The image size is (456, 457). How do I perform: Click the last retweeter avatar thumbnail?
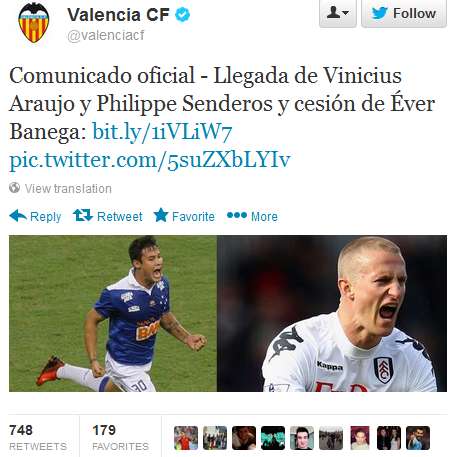point(418,438)
